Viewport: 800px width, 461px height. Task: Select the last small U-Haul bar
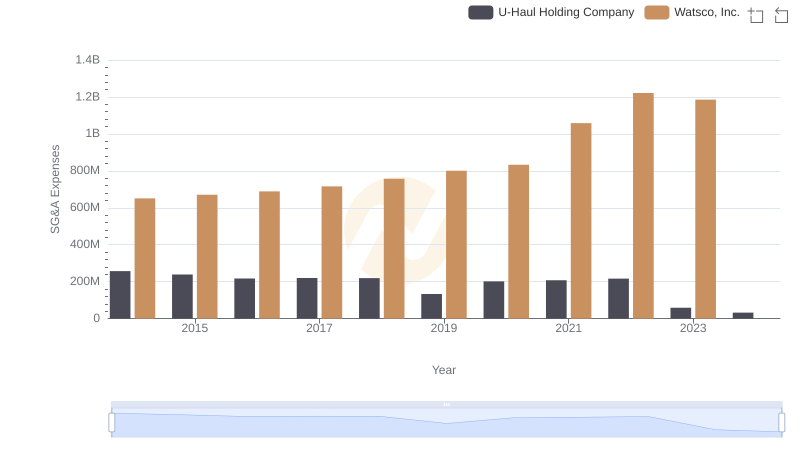[x=743, y=316]
